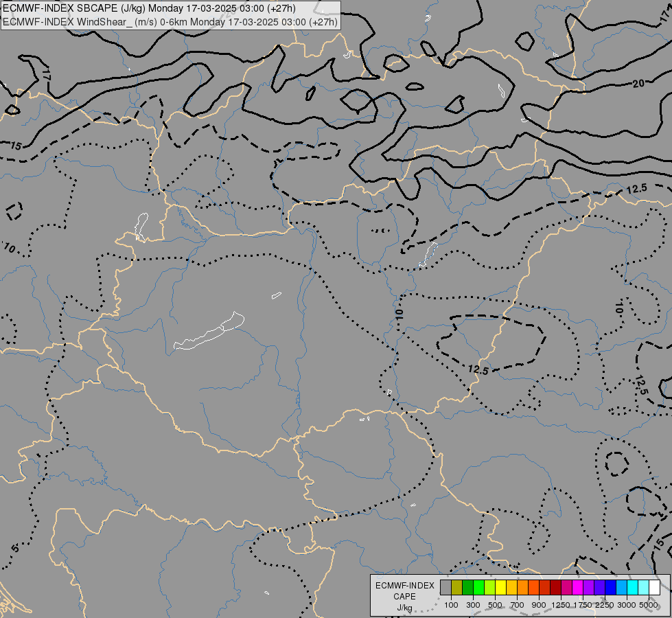Screen dimensions: 672x618
Task: Pick the pure yellow legend swatch
Action: click(x=500, y=588)
